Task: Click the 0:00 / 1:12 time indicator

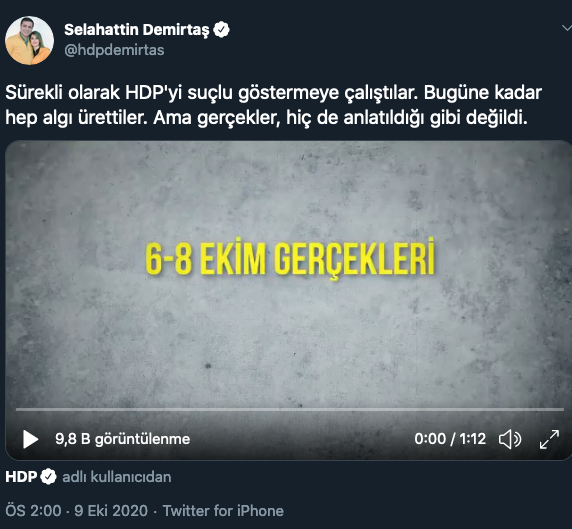Action: tap(450, 439)
